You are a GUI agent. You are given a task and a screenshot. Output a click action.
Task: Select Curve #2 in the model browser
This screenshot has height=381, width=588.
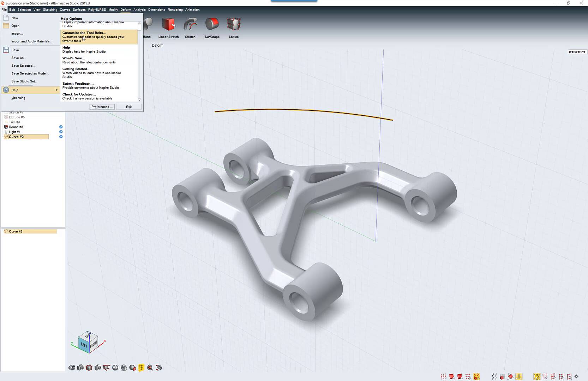coord(16,137)
